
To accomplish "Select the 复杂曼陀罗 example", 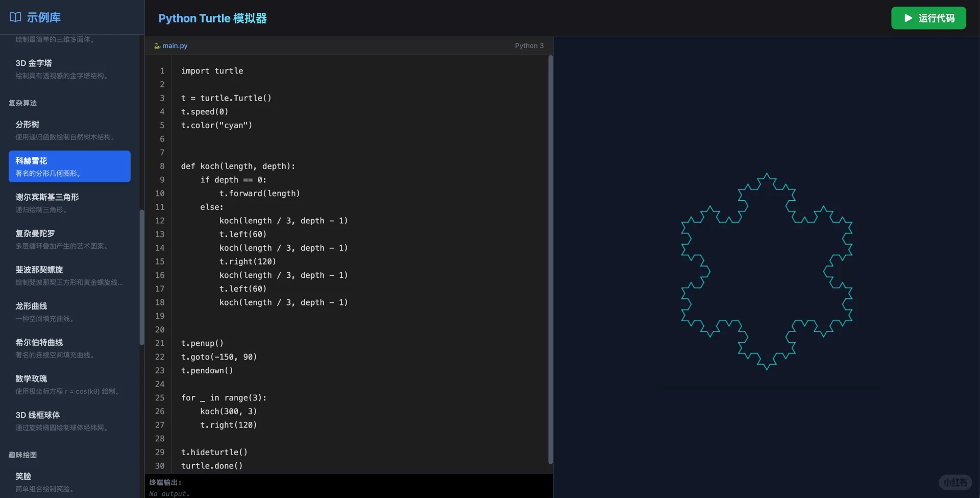I will click(69, 239).
